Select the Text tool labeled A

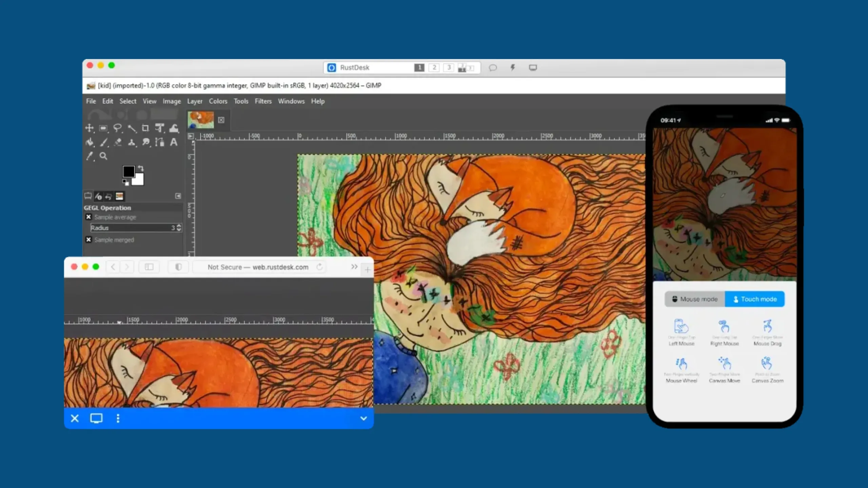[174, 142]
